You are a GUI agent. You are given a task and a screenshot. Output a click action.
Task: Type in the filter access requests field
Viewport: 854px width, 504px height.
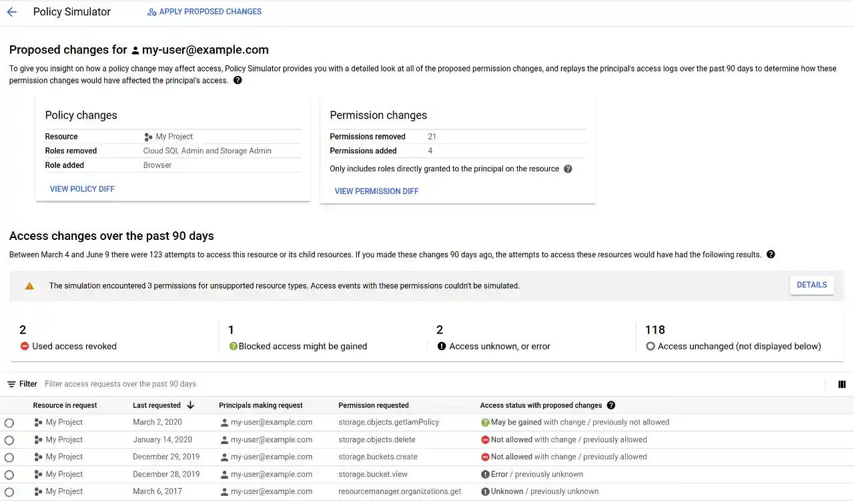[x=267, y=384]
